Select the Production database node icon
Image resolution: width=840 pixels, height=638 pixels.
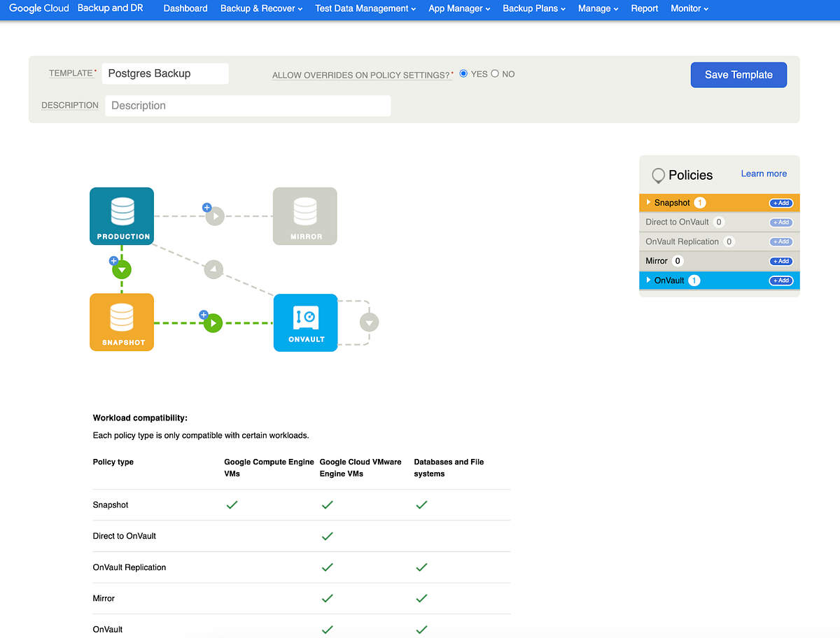(122, 216)
